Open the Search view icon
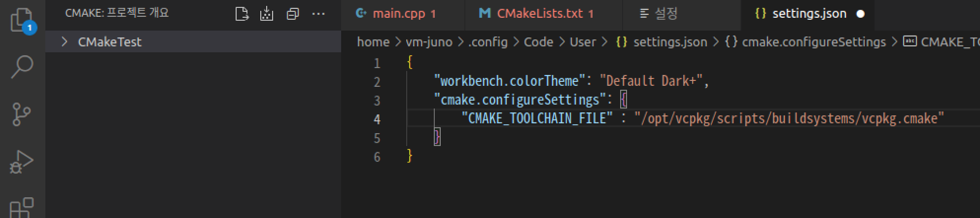980x218 pixels. 22,67
